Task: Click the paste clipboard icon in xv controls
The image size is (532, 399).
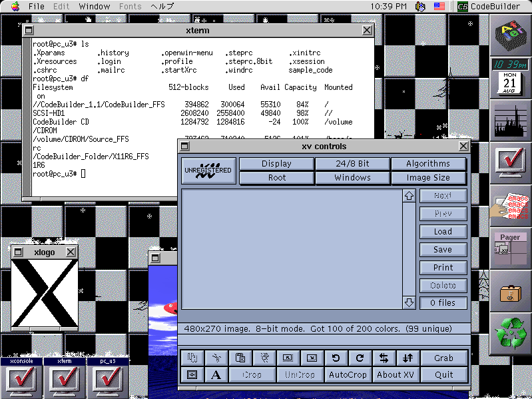Action: pos(240,358)
